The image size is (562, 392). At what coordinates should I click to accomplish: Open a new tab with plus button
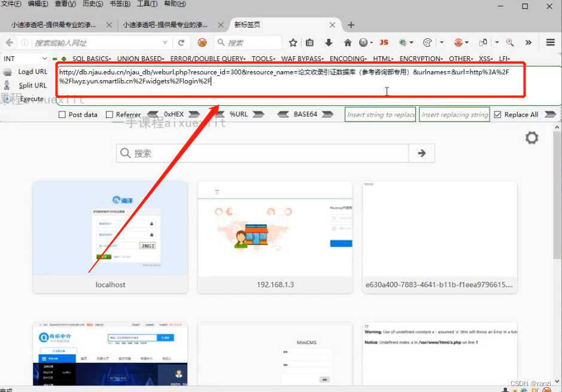tap(351, 25)
